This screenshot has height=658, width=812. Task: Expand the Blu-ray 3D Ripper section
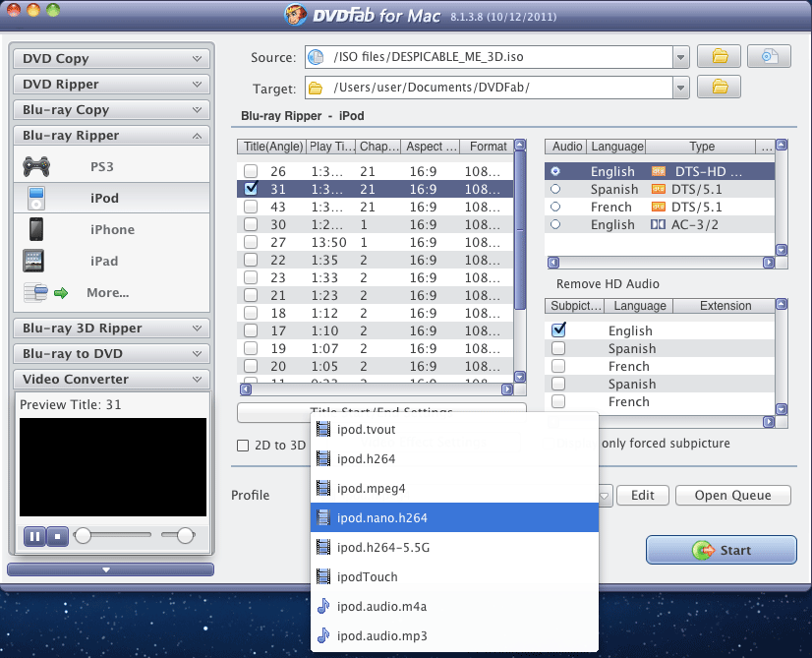coord(111,328)
